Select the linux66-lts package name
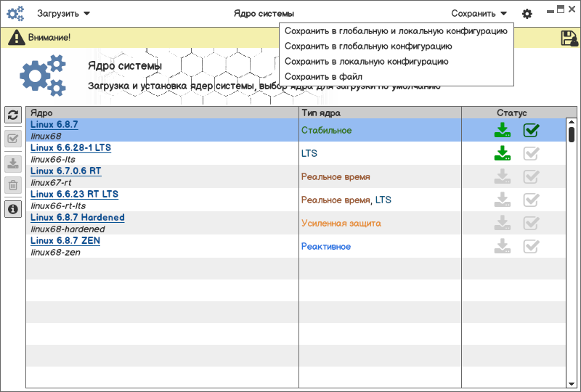This screenshot has height=392, width=581. pyautogui.click(x=52, y=160)
